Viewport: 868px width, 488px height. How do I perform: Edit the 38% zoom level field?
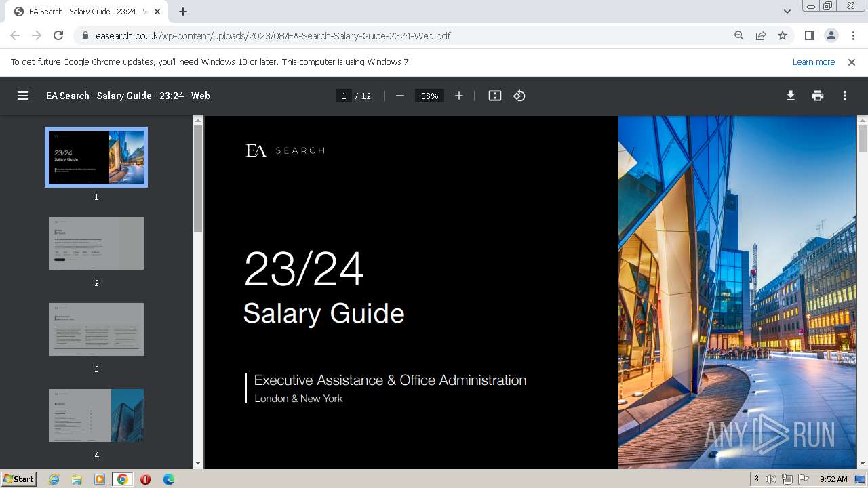click(x=429, y=96)
